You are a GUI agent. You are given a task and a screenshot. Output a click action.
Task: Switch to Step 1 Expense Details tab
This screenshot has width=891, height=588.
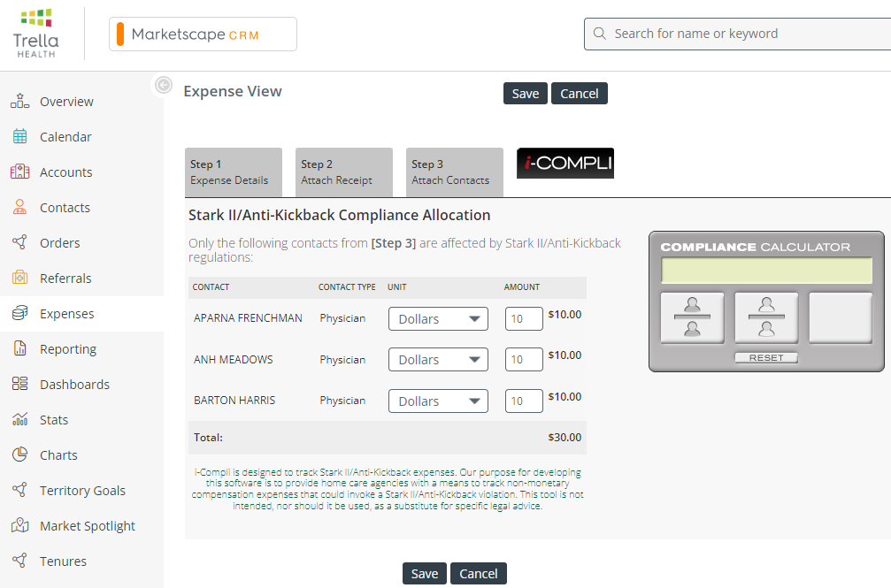point(234,172)
